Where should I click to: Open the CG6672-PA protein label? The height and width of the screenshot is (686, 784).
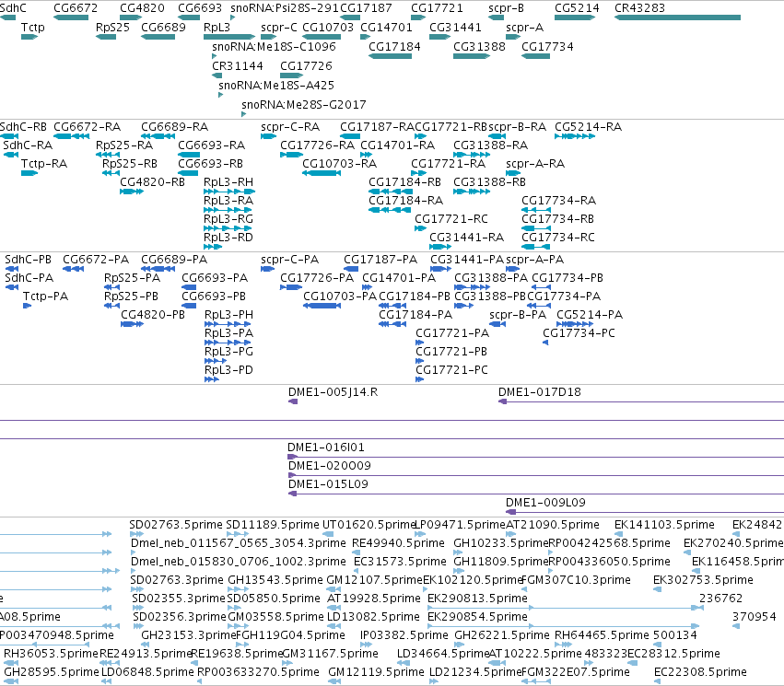point(96,260)
